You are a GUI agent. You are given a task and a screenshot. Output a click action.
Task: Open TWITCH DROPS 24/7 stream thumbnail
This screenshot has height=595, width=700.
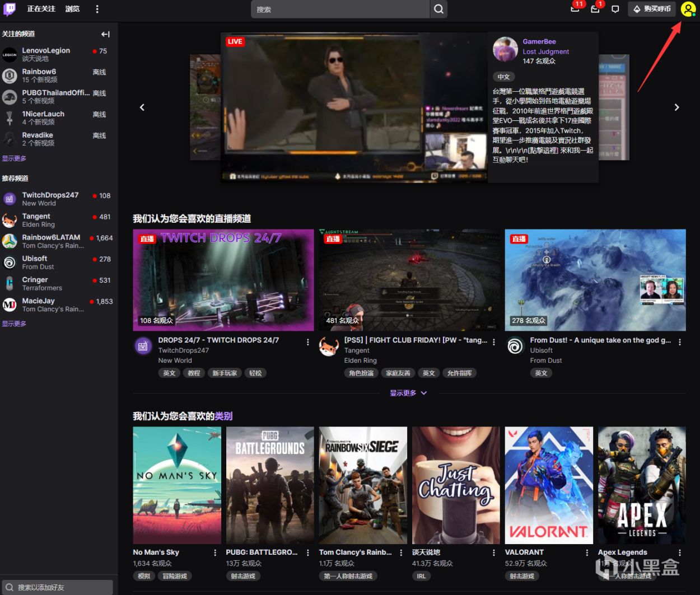point(223,280)
